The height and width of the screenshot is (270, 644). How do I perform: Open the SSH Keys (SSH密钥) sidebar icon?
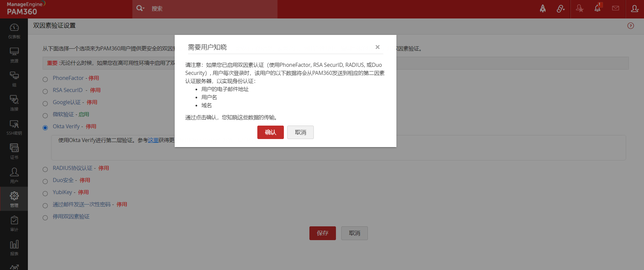(14, 127)
